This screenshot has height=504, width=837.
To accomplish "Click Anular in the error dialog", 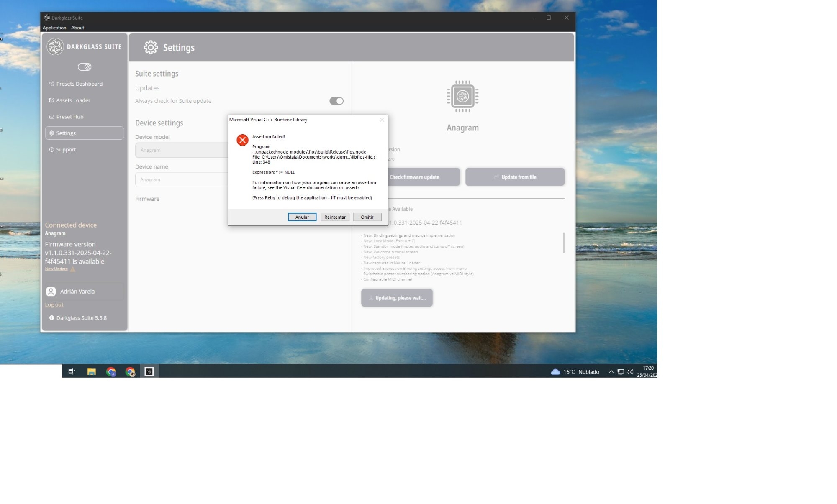I will 302,217.
